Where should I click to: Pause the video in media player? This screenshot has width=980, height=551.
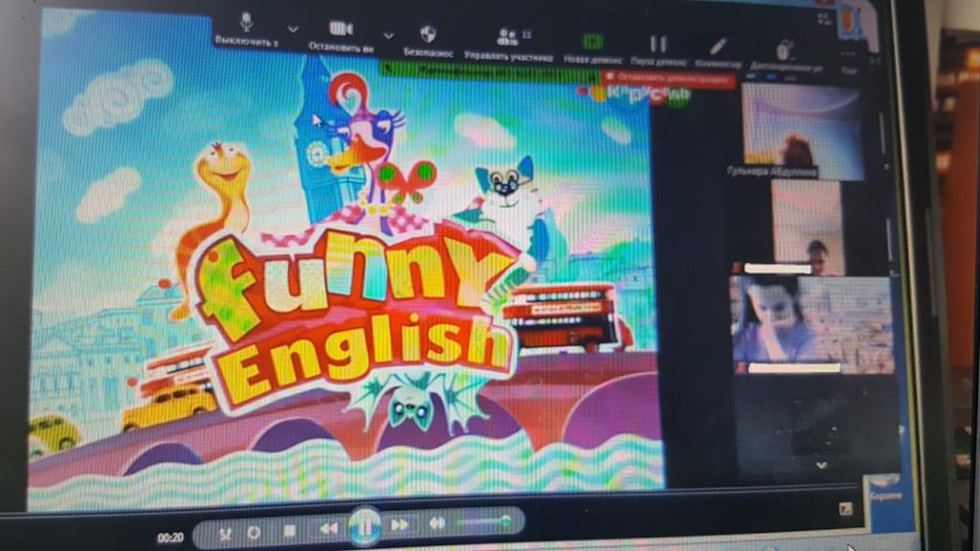pyautogui.click(x=365, y=525)
